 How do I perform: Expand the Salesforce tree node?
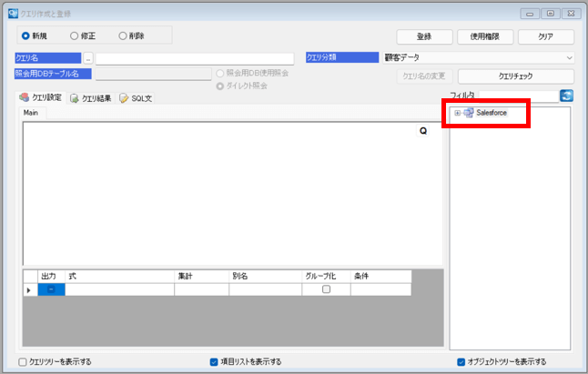tap(457, 113)
